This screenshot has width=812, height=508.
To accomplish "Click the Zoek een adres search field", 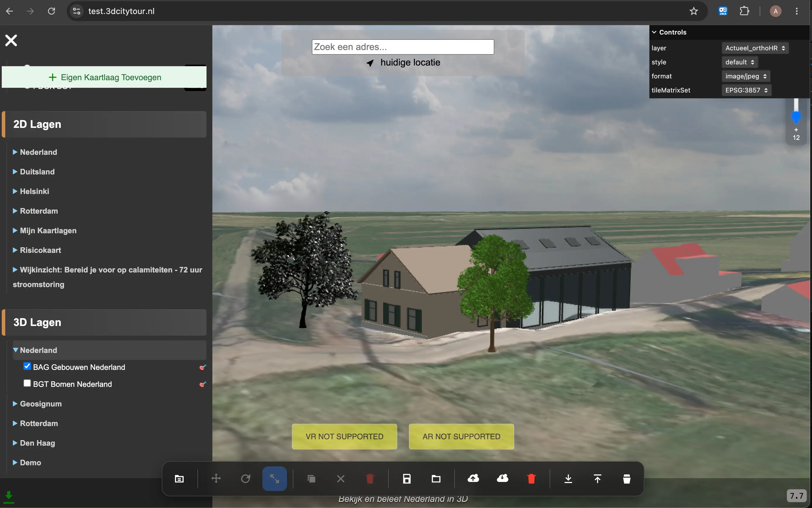I will 403,47.
